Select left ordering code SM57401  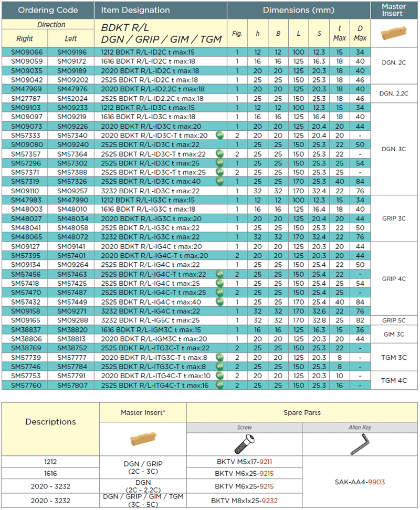pos(71,256)
